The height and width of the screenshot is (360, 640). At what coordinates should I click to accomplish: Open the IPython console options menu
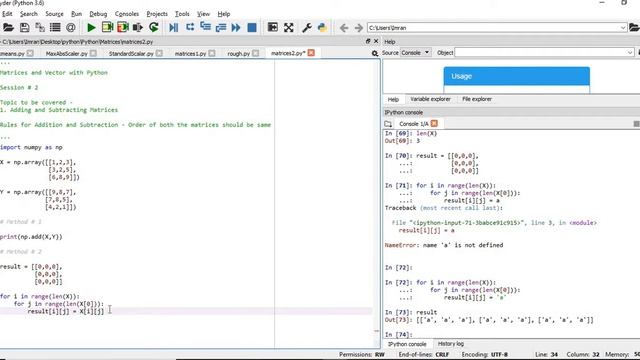pos(636,124)
